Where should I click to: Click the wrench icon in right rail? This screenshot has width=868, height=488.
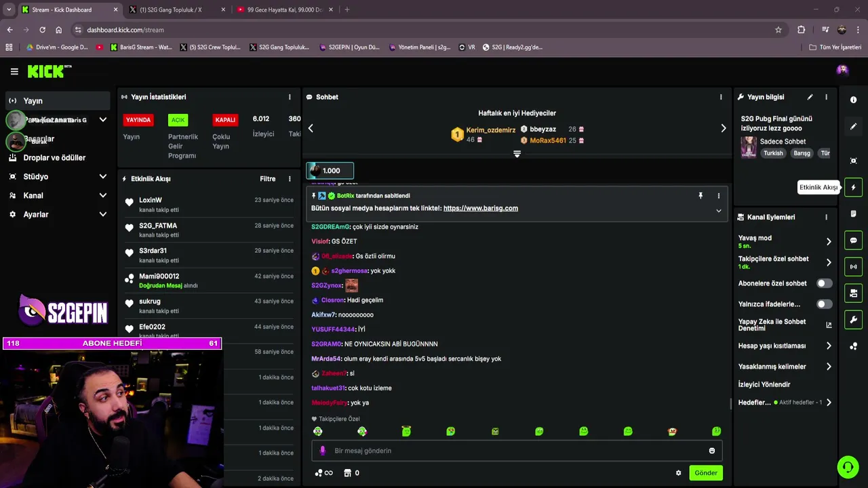[x=853, y=320]
